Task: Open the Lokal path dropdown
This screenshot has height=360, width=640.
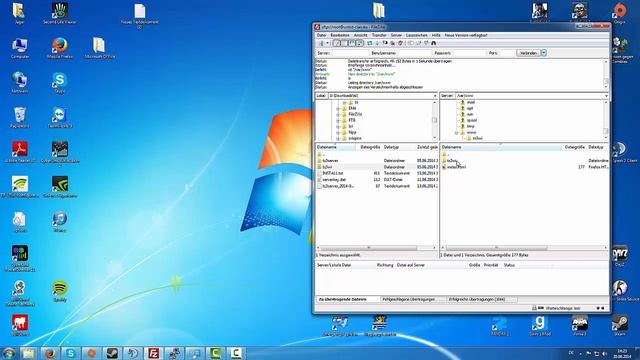Action: (435, 96)
